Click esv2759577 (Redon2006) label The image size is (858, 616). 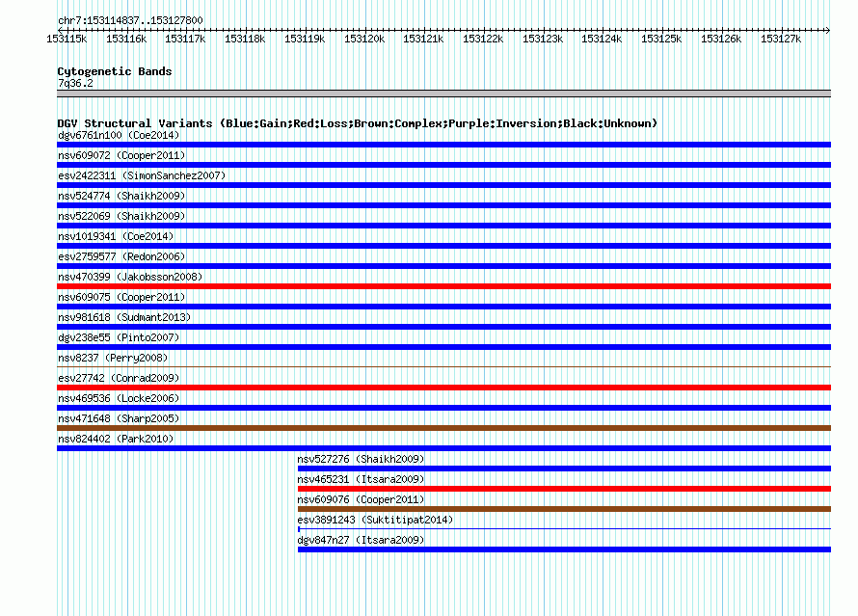coord(121,256)
